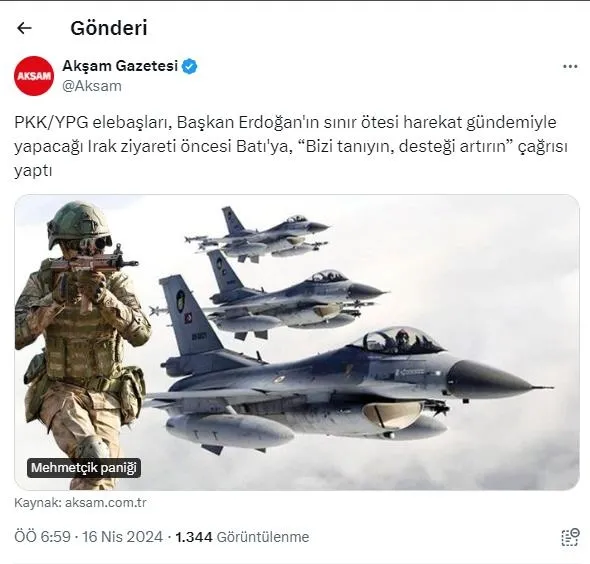Viewport: 590px width, 564px height.
Task: Click the tweet text about PKK/YPG elebaşları
Action: click(x=290, y=146)
